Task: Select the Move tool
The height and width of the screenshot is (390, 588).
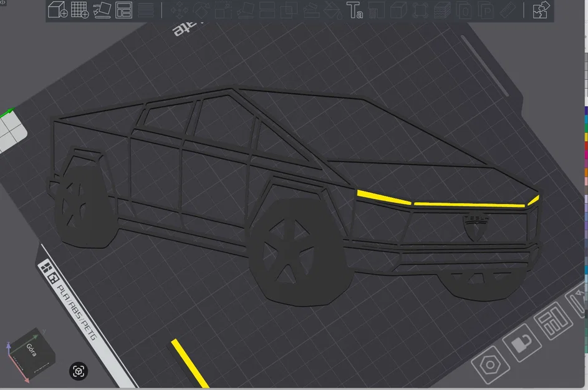Action: 179,10
